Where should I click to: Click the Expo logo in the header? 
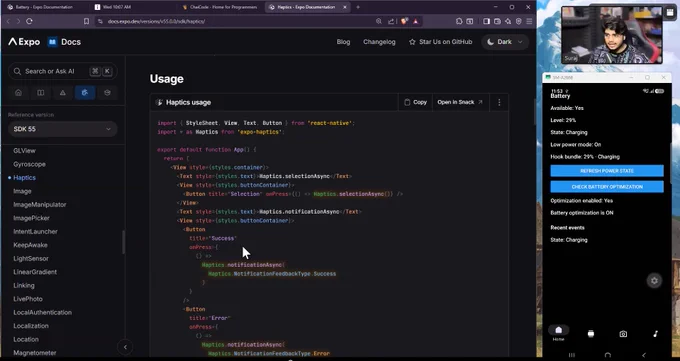[24, 42]
